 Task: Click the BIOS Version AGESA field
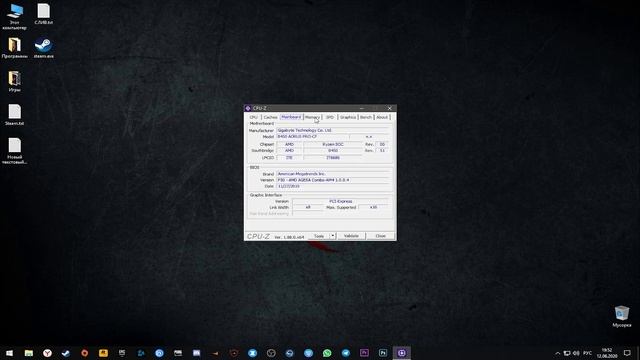[333, 180]
